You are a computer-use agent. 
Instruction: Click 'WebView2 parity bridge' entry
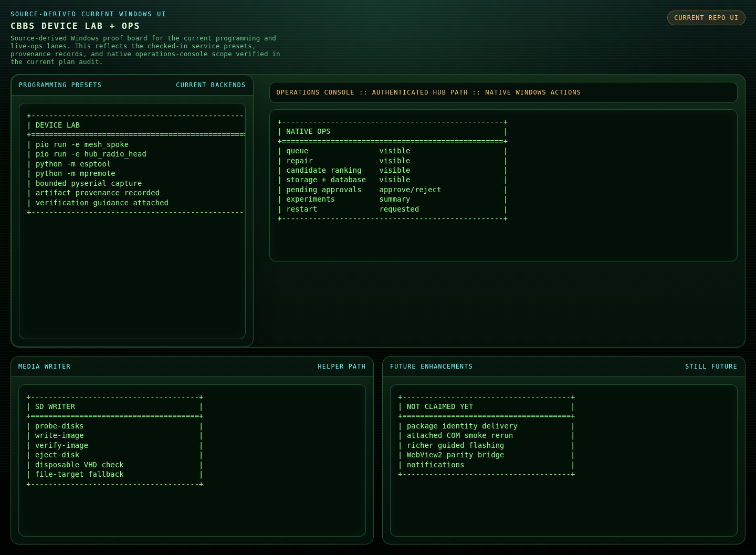pyautogui.click(x=455, y=455)
